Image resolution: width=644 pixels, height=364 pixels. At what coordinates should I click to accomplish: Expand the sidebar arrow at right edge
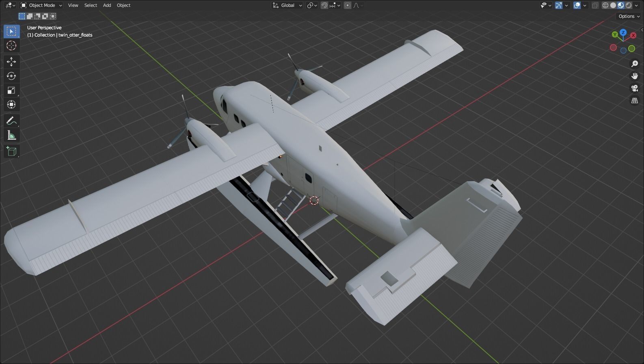pos(642,30)
